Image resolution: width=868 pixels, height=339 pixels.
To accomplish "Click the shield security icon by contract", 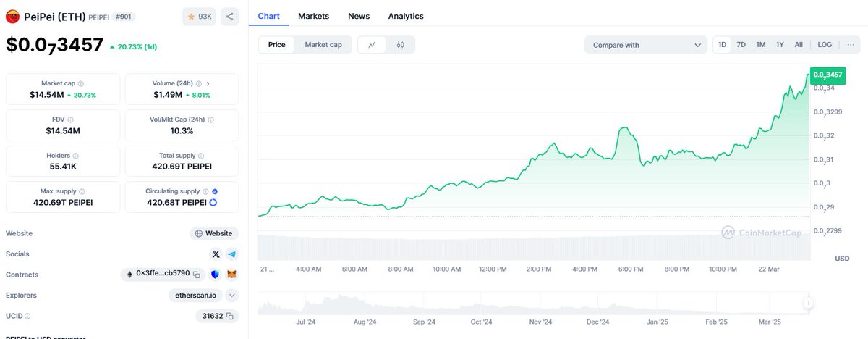I will click(216, 275).
